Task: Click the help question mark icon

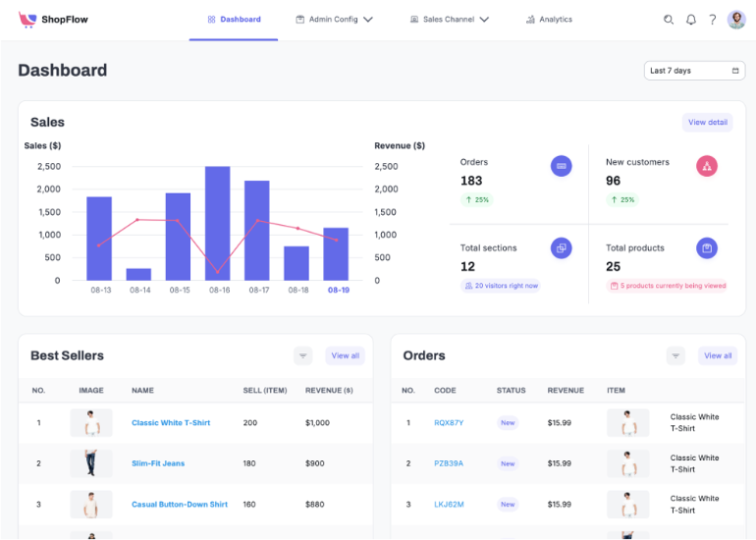Action: point(713,20)
